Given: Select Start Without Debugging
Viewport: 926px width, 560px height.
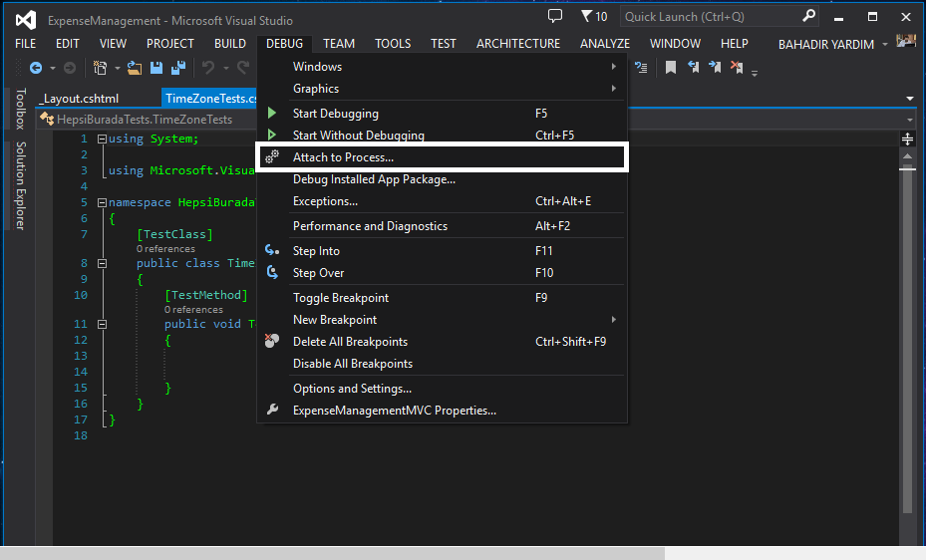Looking at the screenshot, I should (x=442, y=136).
